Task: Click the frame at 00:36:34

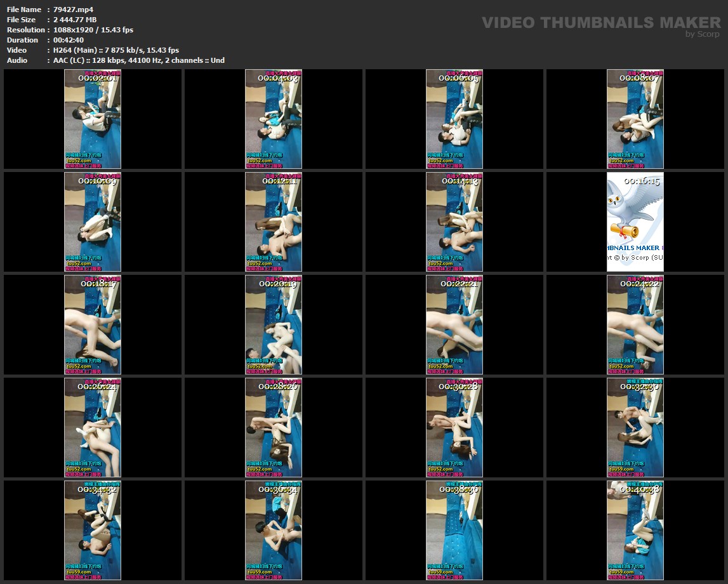Action: (x=274, y=530)
